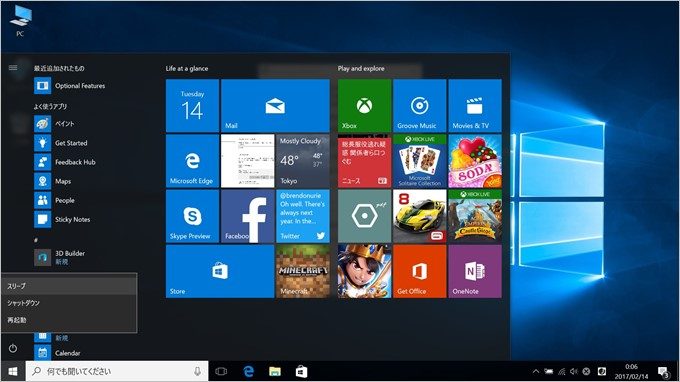Click the 最近追加されたもの heading
This screenshot has width=680, height=382.
click(x=59, y=69)
